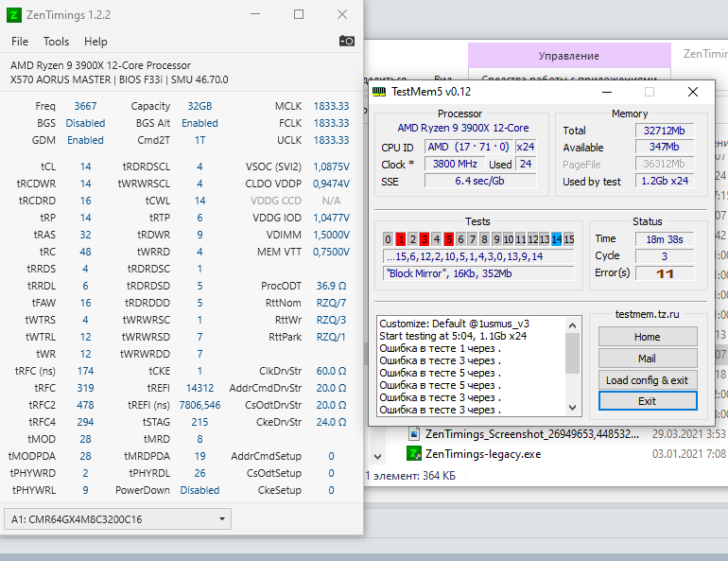Click the TestMem5 title bar memory icon
Viewport: 728px width, 561px height.
pyautogui.click(x=379, y=92)
